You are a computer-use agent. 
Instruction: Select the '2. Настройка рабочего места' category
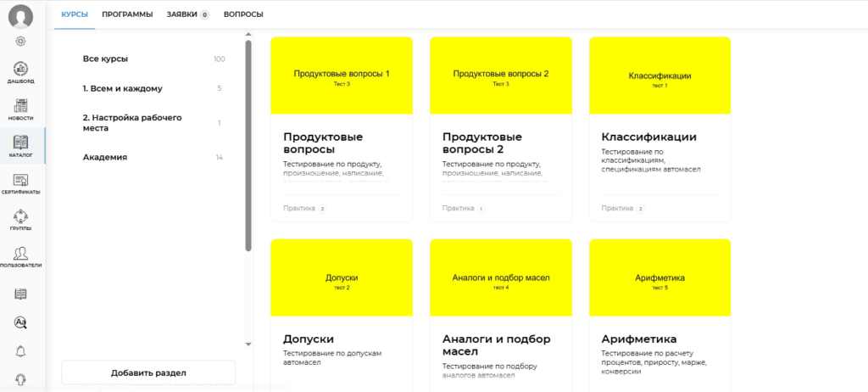point(132,122)
